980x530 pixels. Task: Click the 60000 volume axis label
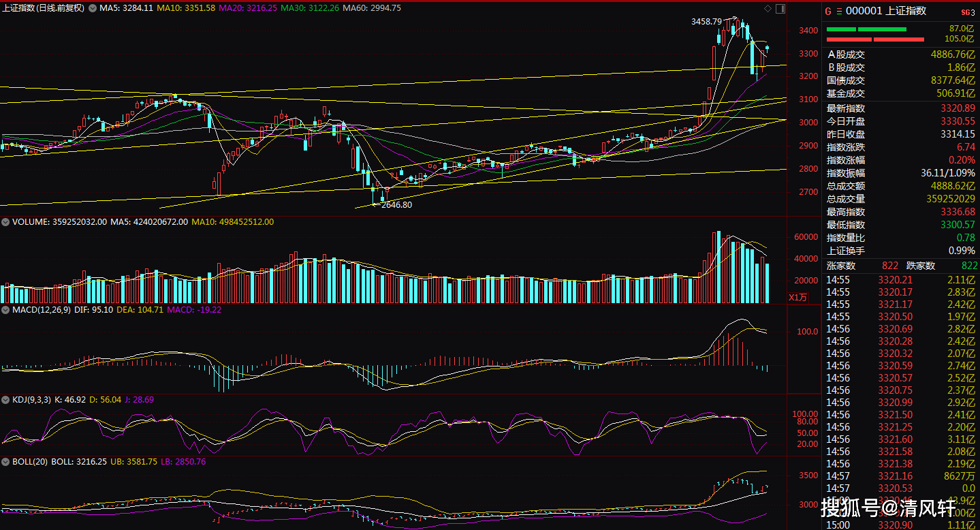point(805,237)
